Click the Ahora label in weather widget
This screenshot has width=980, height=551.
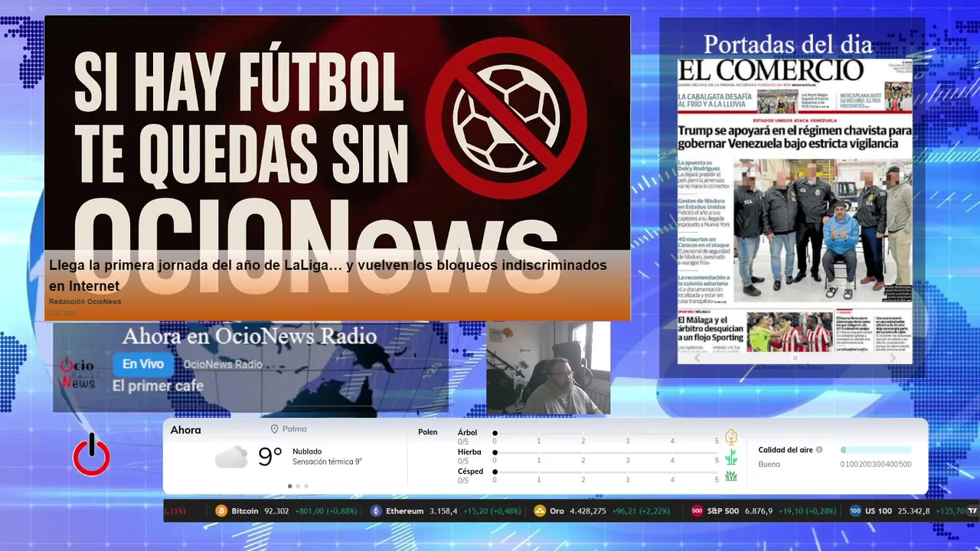pyautogui.click(x=185, y=430)
